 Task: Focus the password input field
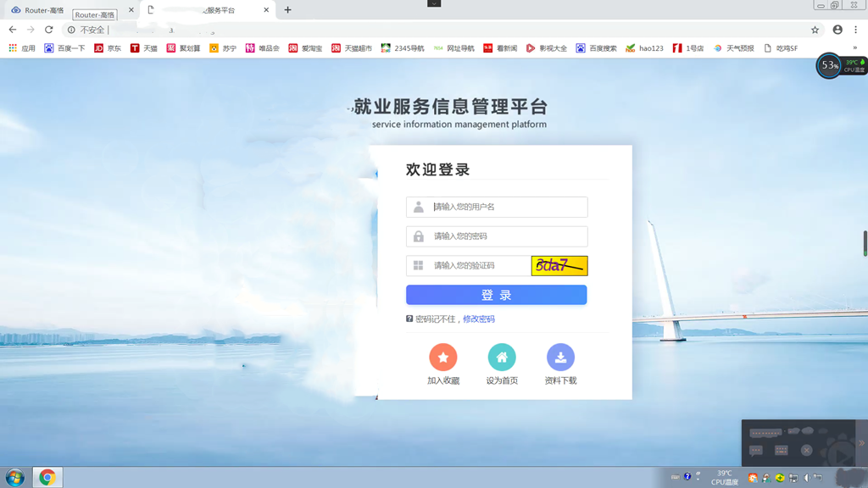tap(497, 236)
